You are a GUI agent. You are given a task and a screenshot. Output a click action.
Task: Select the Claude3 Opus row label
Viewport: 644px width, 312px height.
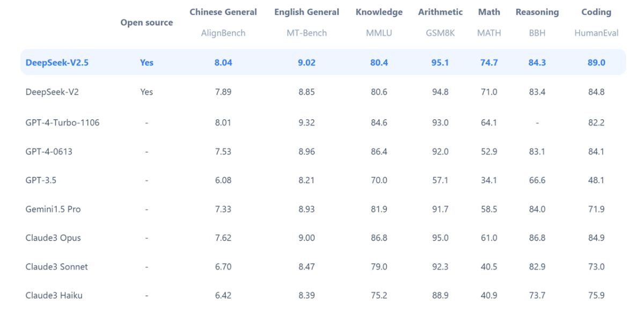tap(53, 237)
